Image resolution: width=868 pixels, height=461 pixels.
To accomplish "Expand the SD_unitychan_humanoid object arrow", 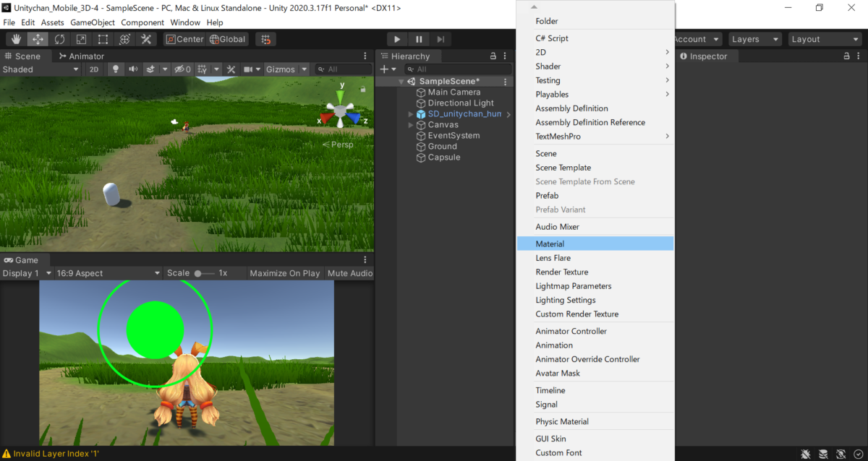I will pyautogui.click(x=411, y=114).
